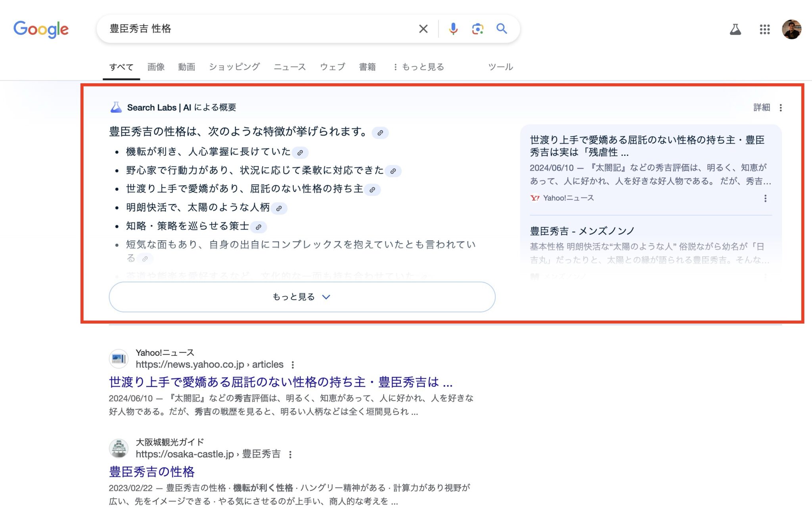Open options menu on the Yahoo!ニュース sidebar card
Screen dimensions: 812x518
point(765,198)
